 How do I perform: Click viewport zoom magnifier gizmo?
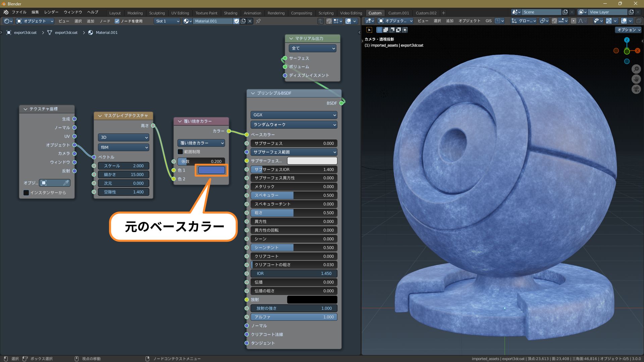click(636, 69)
